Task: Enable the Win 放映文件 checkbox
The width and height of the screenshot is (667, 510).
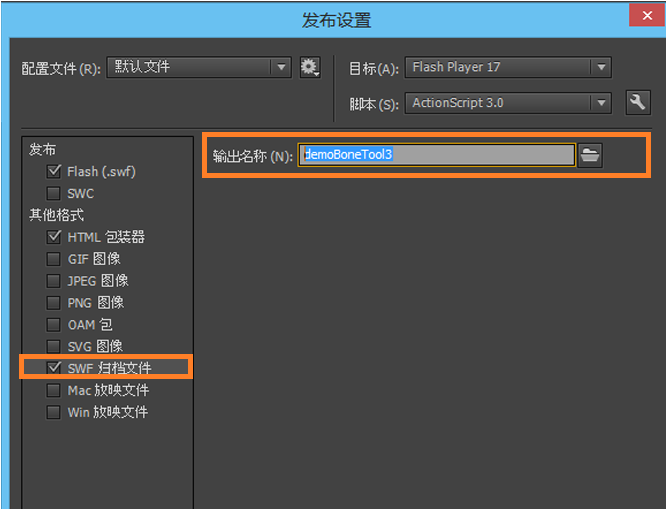Action: click(54, 412)
